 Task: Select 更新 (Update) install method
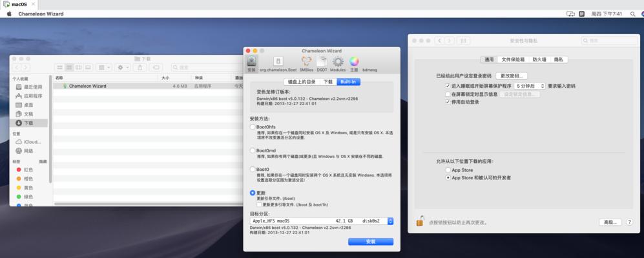[x=253, y=193]
